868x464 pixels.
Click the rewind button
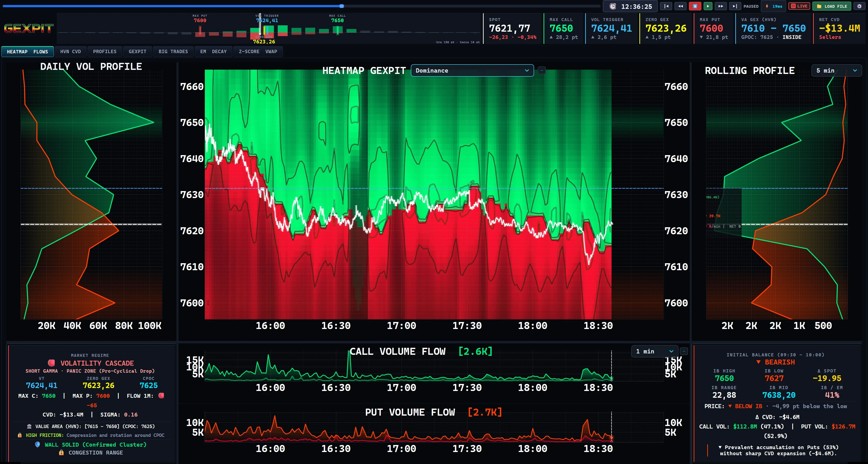click(x=680, y=6)
